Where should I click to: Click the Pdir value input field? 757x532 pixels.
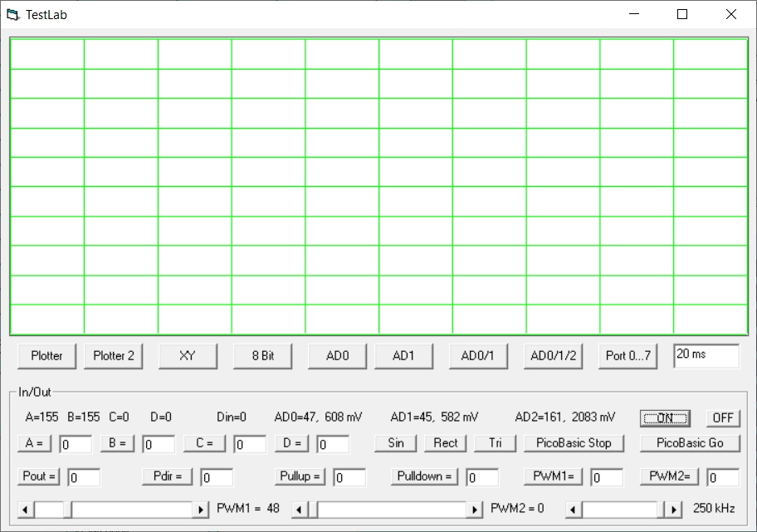(x=216, y=477)
